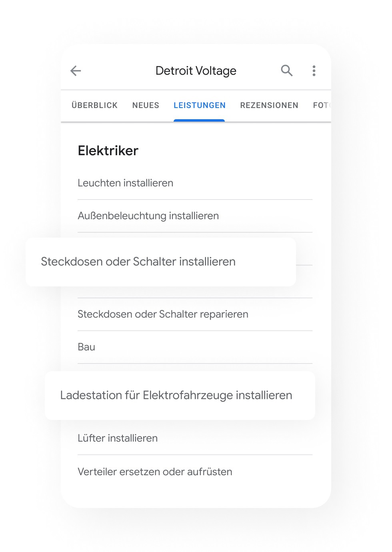This screenshot has width=392, height=552.
Task: Click the blue underline of LEISTUNGEN tab
Action: pyautogui.click(x=199, y=120)
